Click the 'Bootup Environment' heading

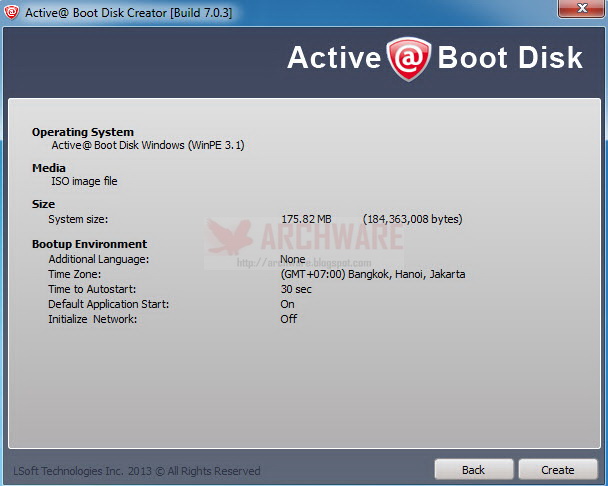pos(89,244)
